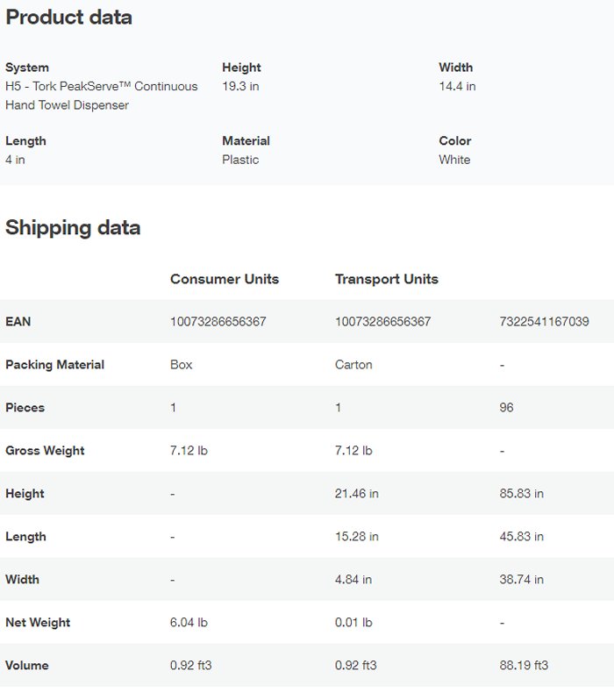This screenshot has height=700, width=614.
Task: Click the Product data heading
Action: click(69, 18)
